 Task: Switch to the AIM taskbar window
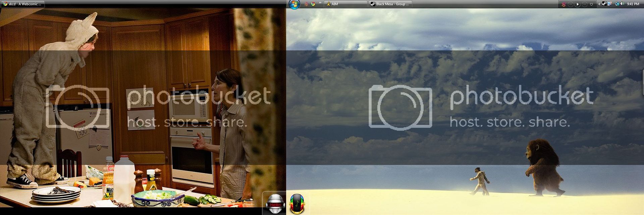tap(345, 4)
